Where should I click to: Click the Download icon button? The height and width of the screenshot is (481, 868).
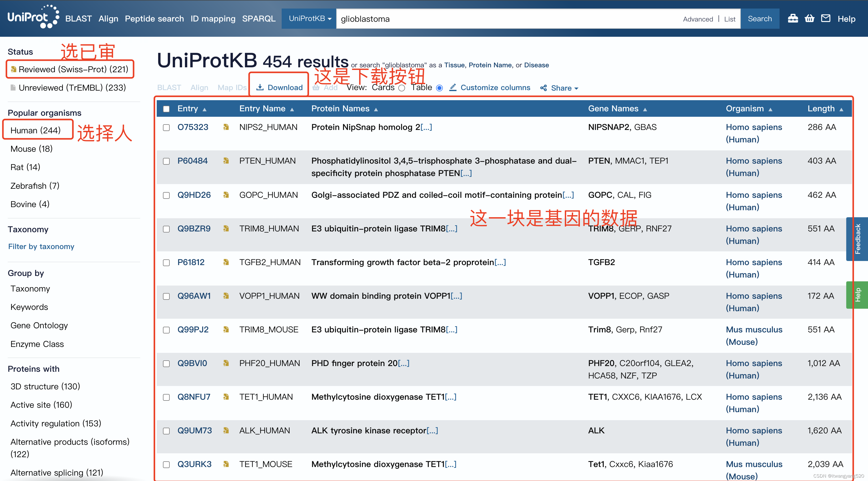coord(259,88)
